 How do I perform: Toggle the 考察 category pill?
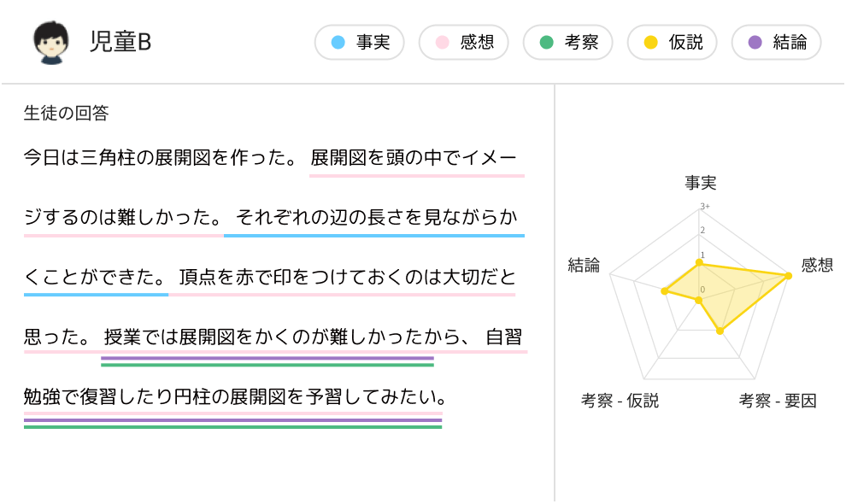tap(567, 42)
